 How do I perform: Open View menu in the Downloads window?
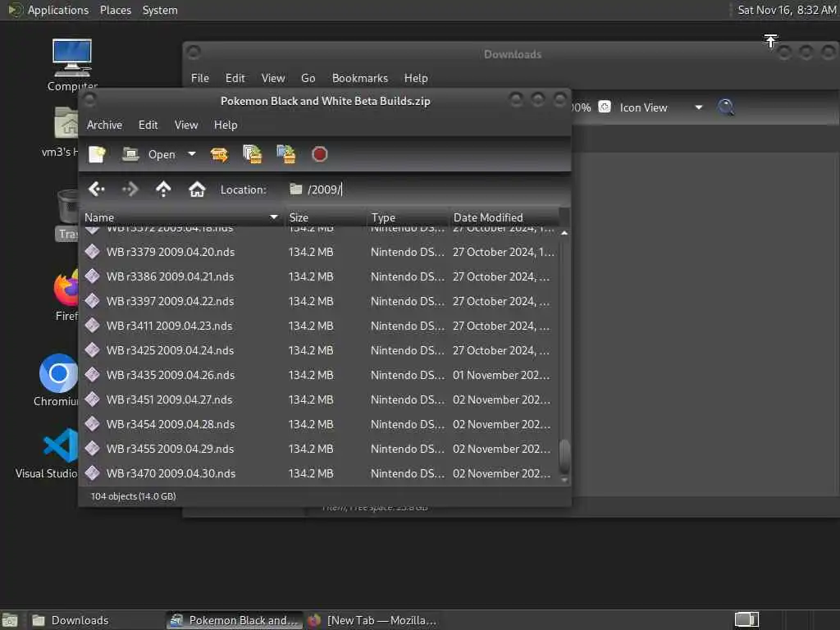click(x=272, y=78)
